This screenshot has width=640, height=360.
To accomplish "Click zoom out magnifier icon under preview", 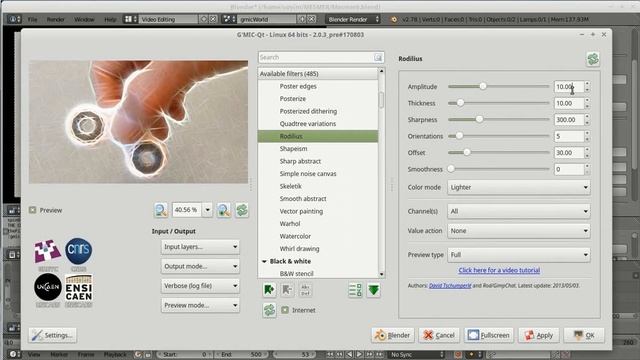I will pyautogui.click(x=161, y=210).
